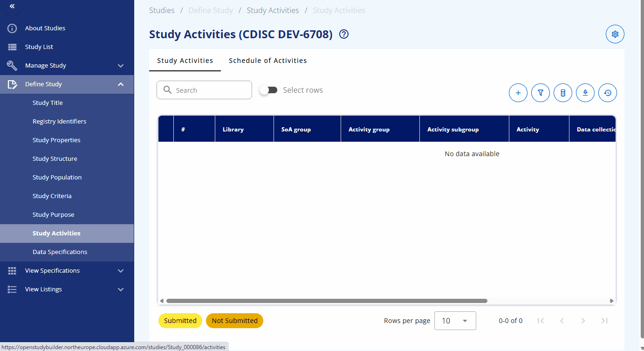This screenshot has height=351, width=644.
Task: Click the Submitted status chip
Action: (180, 321)
